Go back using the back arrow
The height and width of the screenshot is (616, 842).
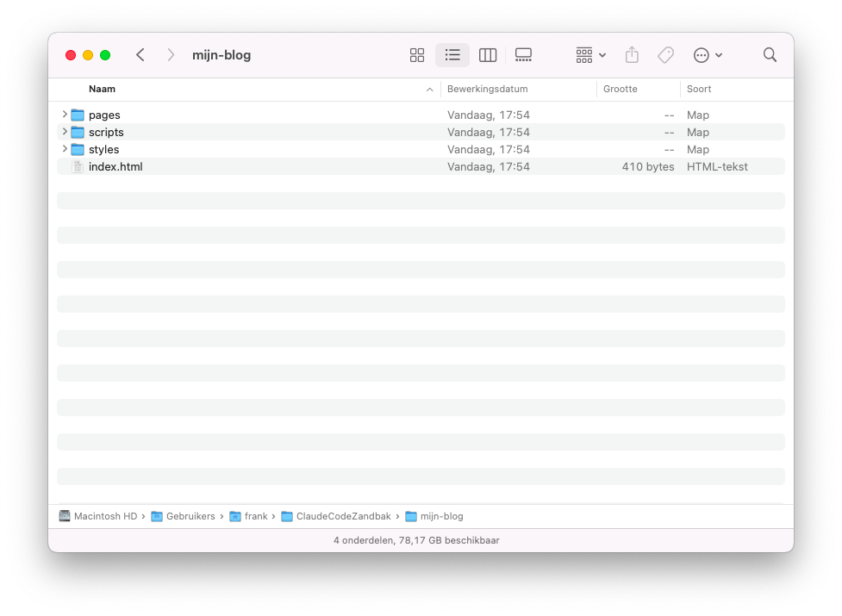(140, 54)
